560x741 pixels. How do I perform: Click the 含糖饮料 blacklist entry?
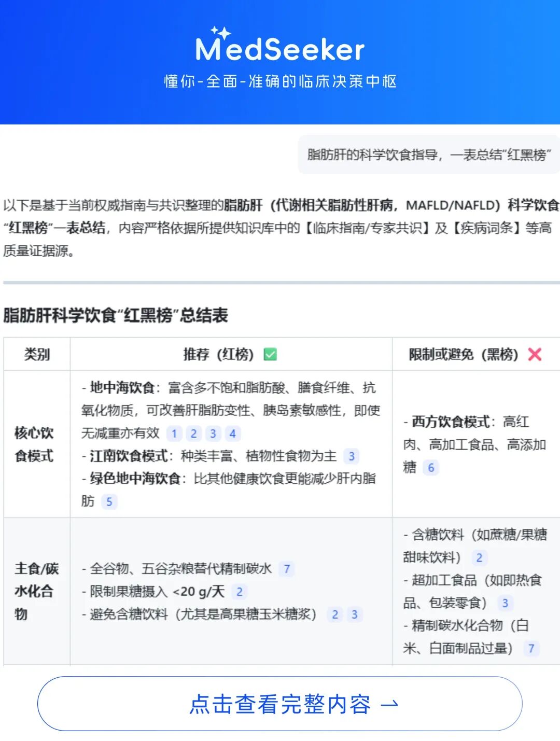pos(475,546)
